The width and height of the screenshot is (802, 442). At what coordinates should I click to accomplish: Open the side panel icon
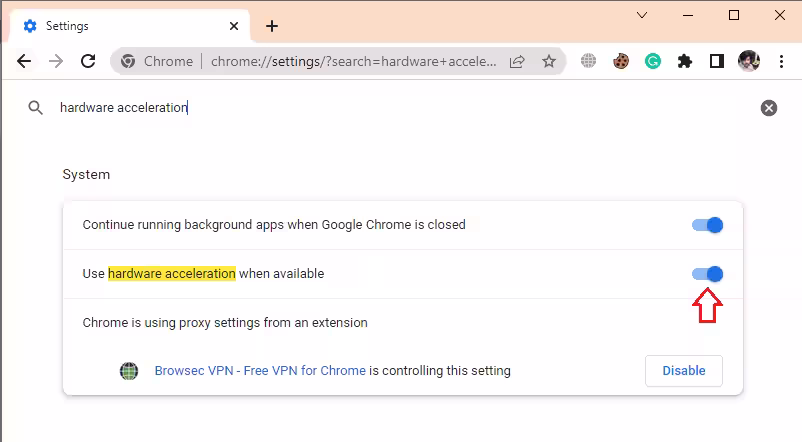point(716,61)
